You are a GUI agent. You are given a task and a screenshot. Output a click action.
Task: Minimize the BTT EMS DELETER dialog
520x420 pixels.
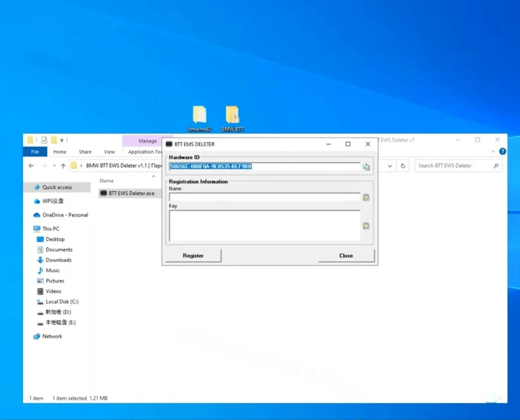coord(328,144)
